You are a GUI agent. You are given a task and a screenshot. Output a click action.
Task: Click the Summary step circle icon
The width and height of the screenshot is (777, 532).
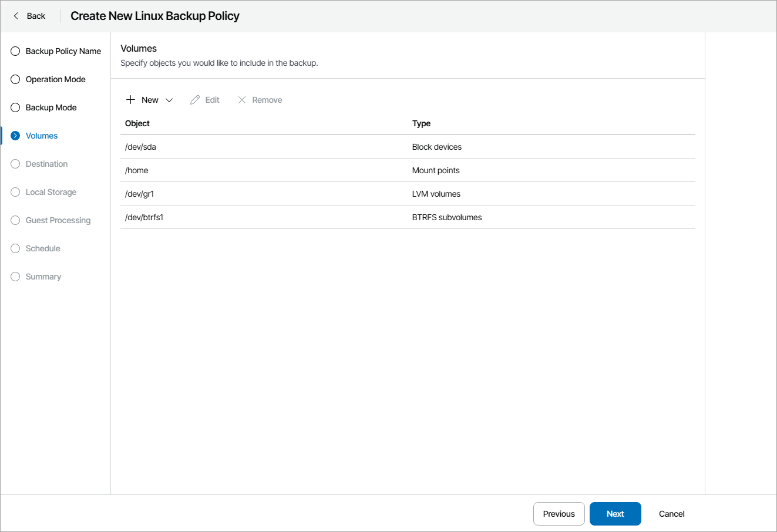[x=15, y=277]
